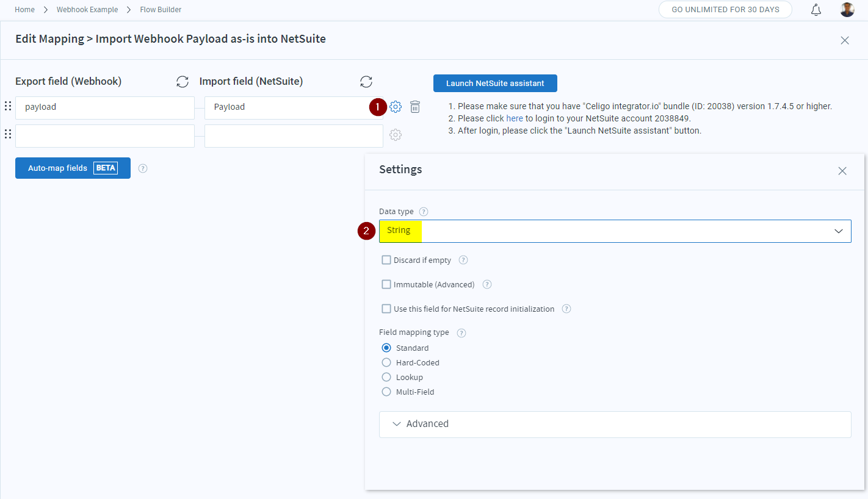
Task: Click the empty export field input
Action: coord(105,136)
